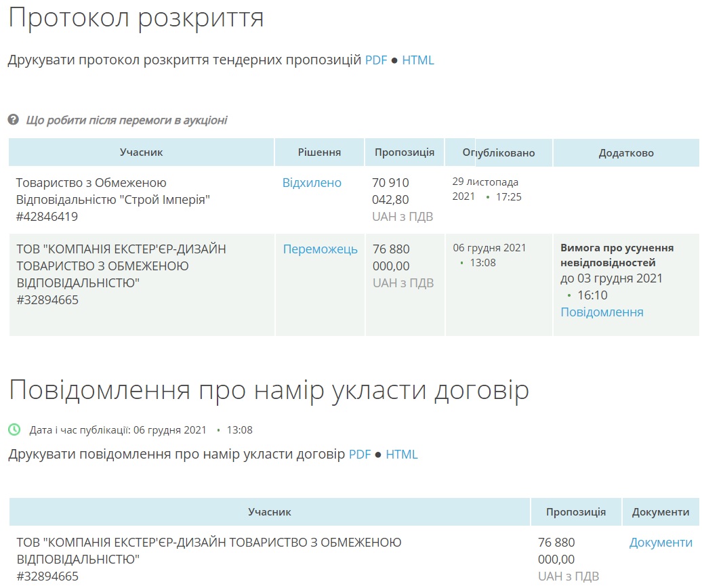Viewport: 702px width, 588px height.
Task: Select 'Учасник' header in the intent notice table
Action: point(270,512)
